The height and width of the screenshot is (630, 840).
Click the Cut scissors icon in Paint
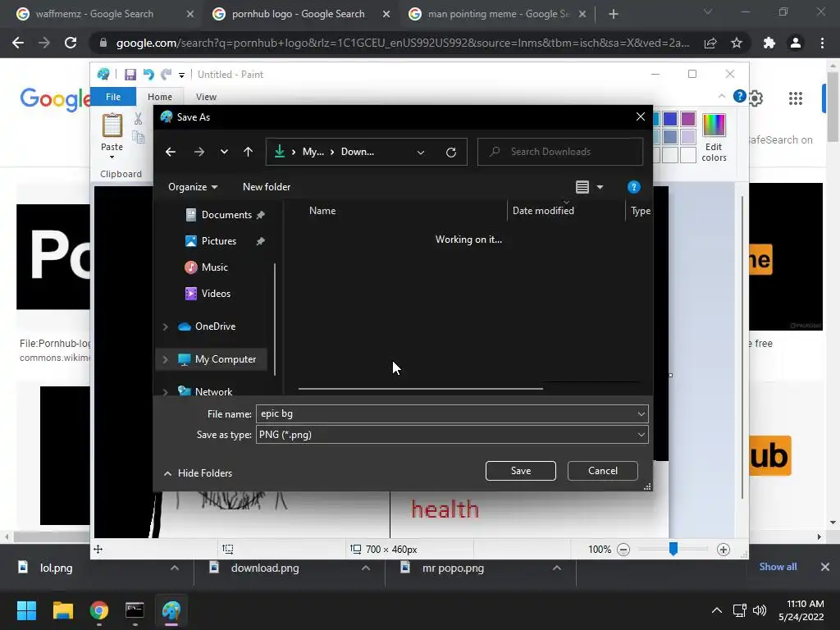point(138,119)
